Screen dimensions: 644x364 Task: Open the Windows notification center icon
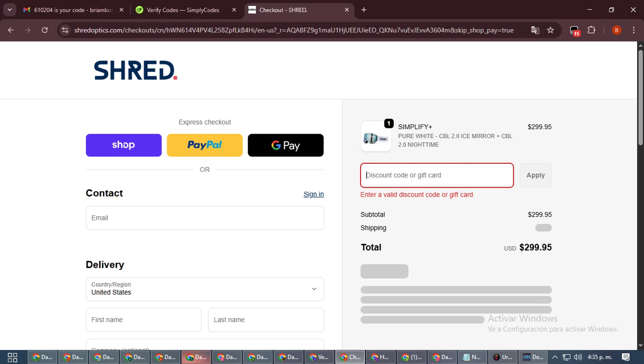[626, 357]
